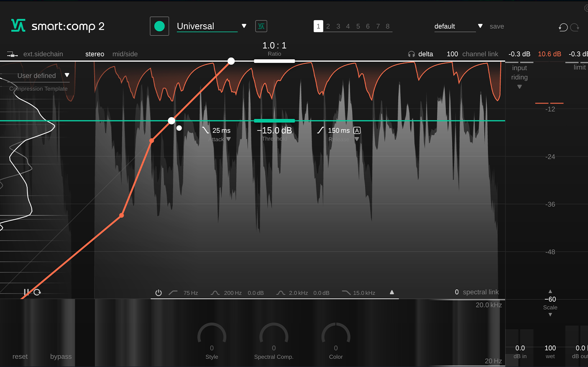Click the −15.0 dB threshold value
The width and height of the screenshot is (588, 367).
pos(274,131)
